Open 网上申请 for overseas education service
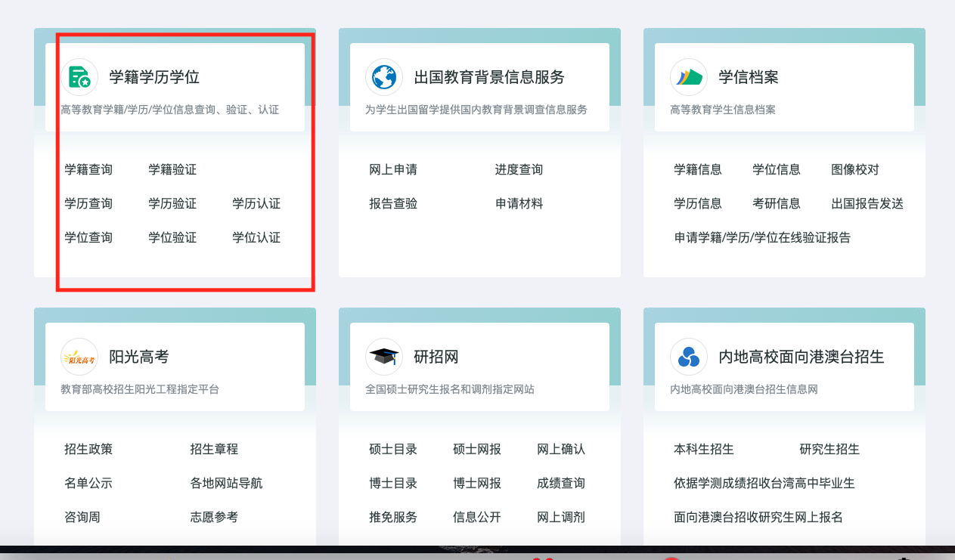This screenshot has width=955, height=560. [x=393, y=170]
